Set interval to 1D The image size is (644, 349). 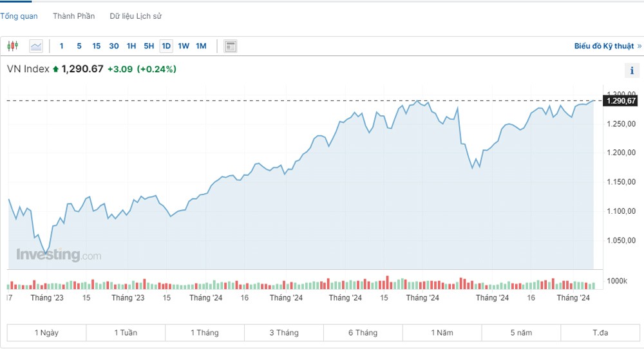tap(166, 46)
